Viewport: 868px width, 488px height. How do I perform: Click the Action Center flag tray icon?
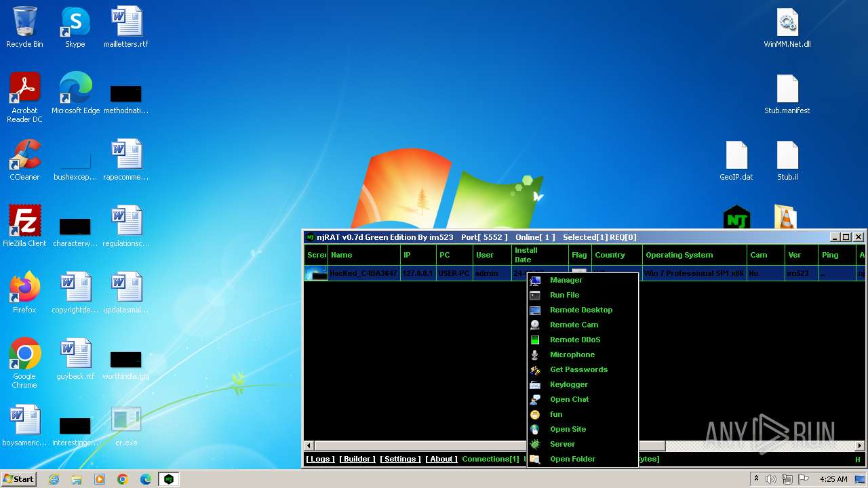click(x=804, y=479)
